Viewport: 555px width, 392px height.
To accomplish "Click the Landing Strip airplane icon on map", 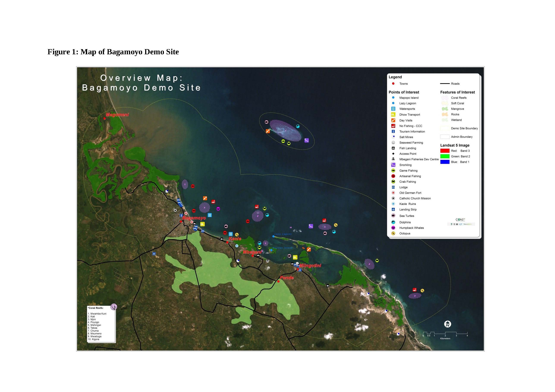I will 154,254.
